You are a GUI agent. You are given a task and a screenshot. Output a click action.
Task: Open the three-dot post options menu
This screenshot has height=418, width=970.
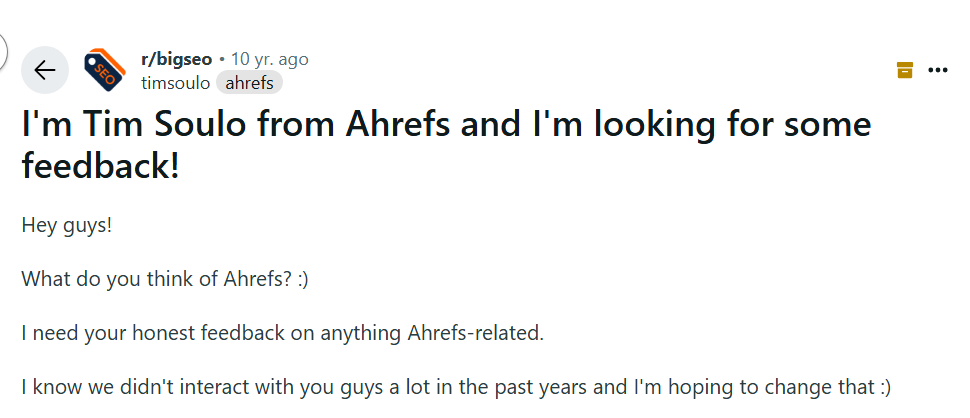tap(938, 70)
